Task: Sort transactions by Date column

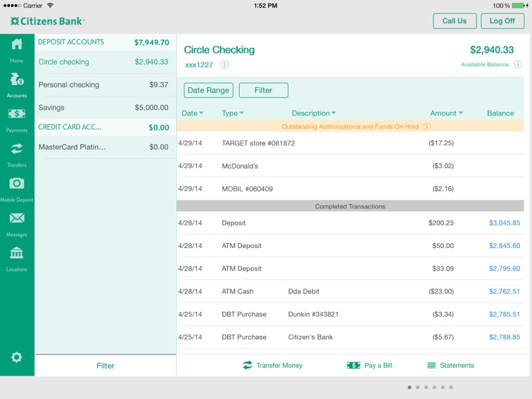Action: pyautogui.click(x=192, y=113)
